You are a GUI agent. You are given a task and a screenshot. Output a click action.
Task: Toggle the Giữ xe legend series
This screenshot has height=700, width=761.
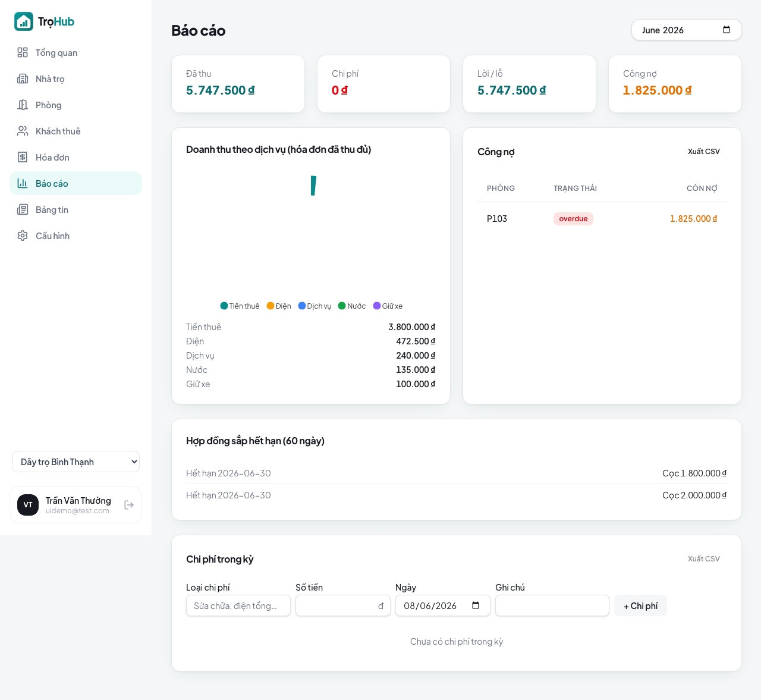coord(388,306)
